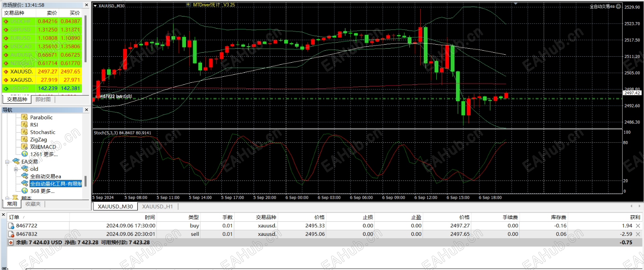644x270 pixels.
Task: Click the MTDriver统计 V3.25 chart label
Action: pyautogui.click(x=214, y=5)
